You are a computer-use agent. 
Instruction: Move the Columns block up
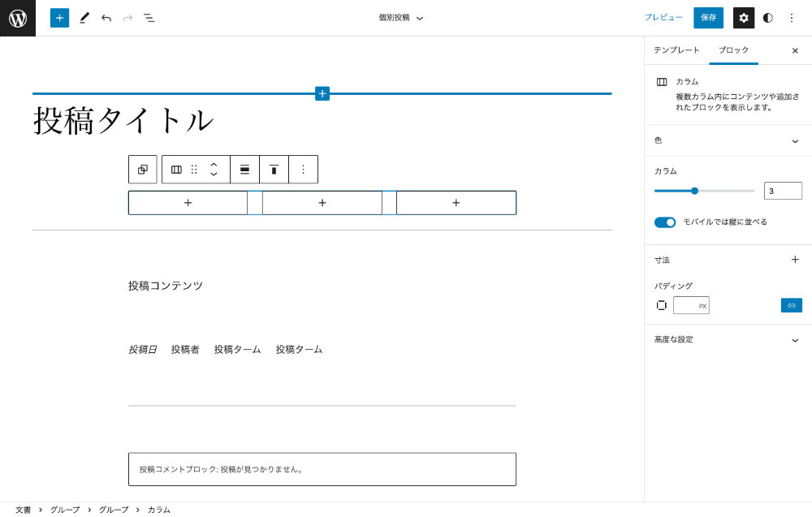pos(214,165)
